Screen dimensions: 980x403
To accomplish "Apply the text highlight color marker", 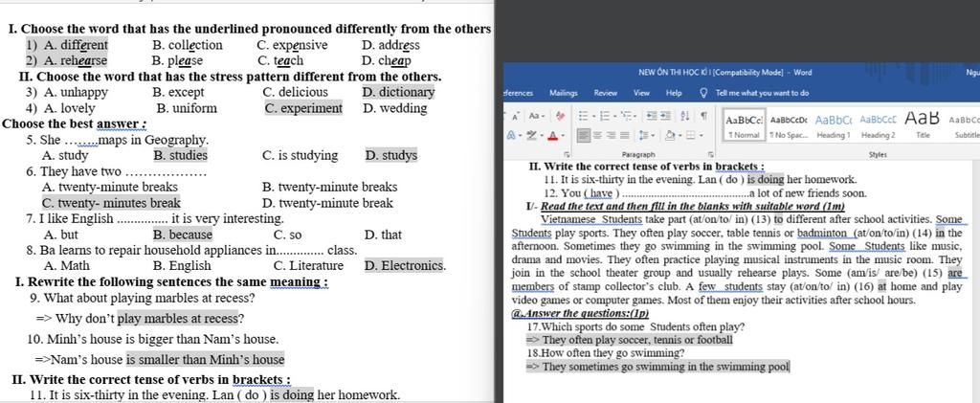I will [x=532, y=135].
